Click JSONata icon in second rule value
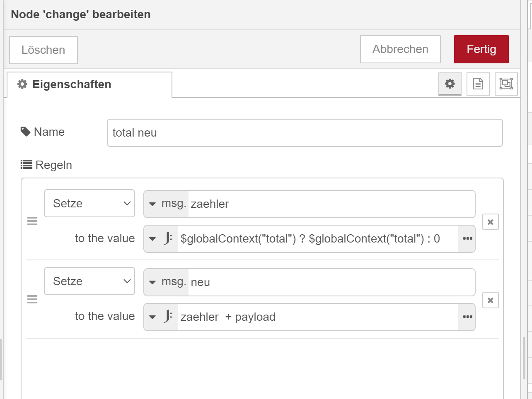Screen dimensions: 532x399 [168, 317]
